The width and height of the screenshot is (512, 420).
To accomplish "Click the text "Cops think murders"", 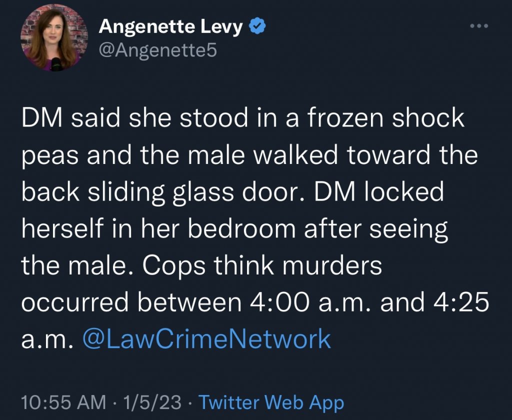I will point(262,266).
